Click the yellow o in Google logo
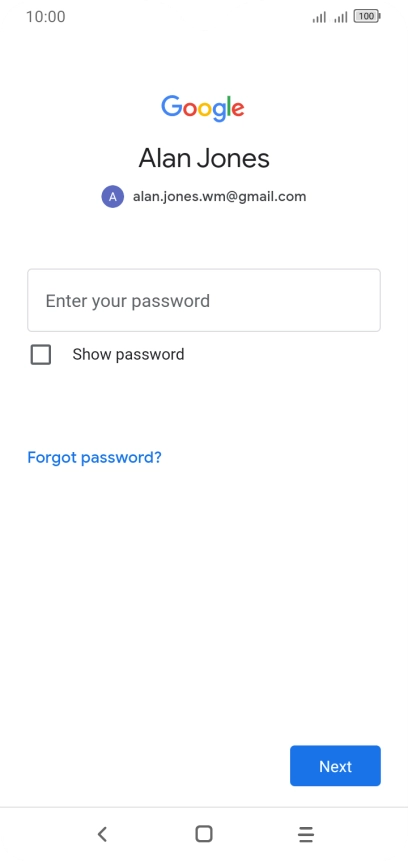 point(204,110)
